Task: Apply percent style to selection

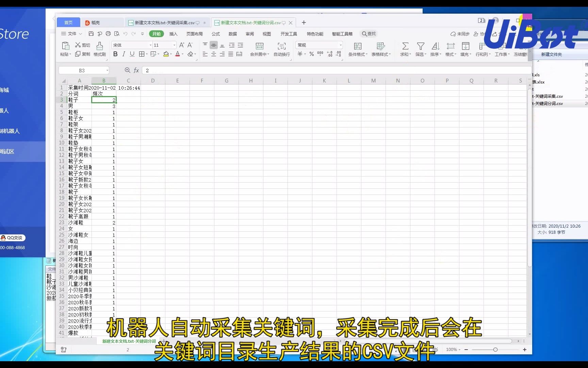Action: pos(311,54)
